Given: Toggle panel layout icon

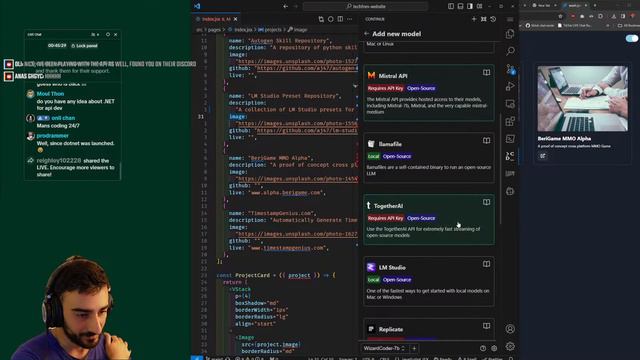Looking at the screenshot, I should point(460,6).
